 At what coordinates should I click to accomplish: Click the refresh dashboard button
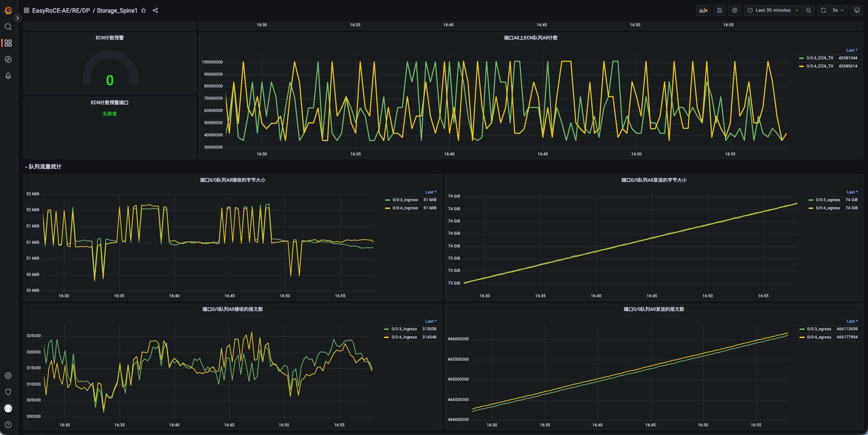[823, 10]
